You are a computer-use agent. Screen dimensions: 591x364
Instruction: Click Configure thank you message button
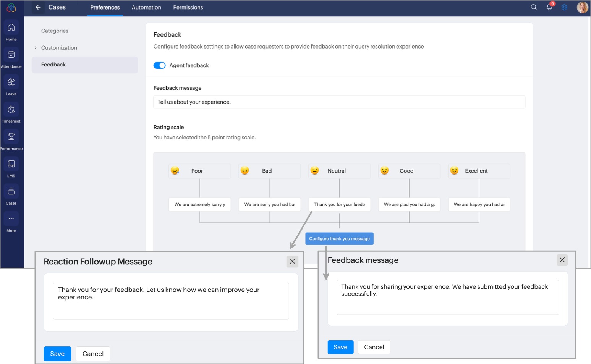pos(339,239)
